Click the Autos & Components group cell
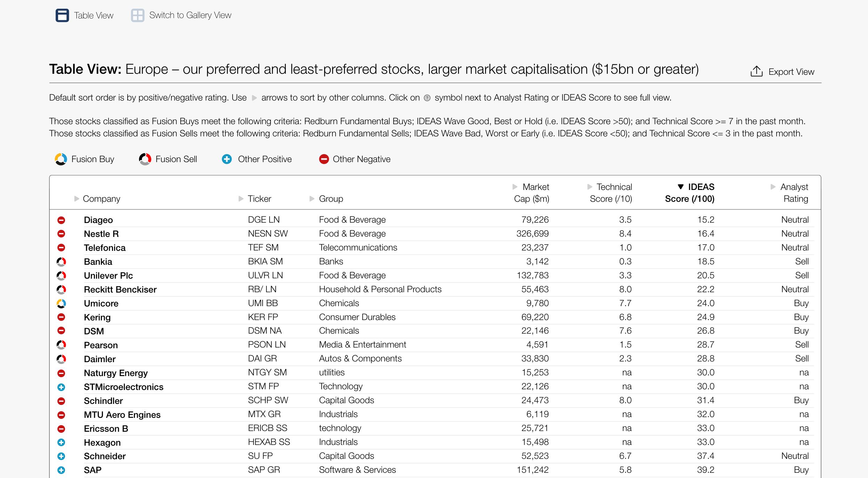The width and height of the screenshot is (868, 478). pyautogui.click(x=360, y=358)
